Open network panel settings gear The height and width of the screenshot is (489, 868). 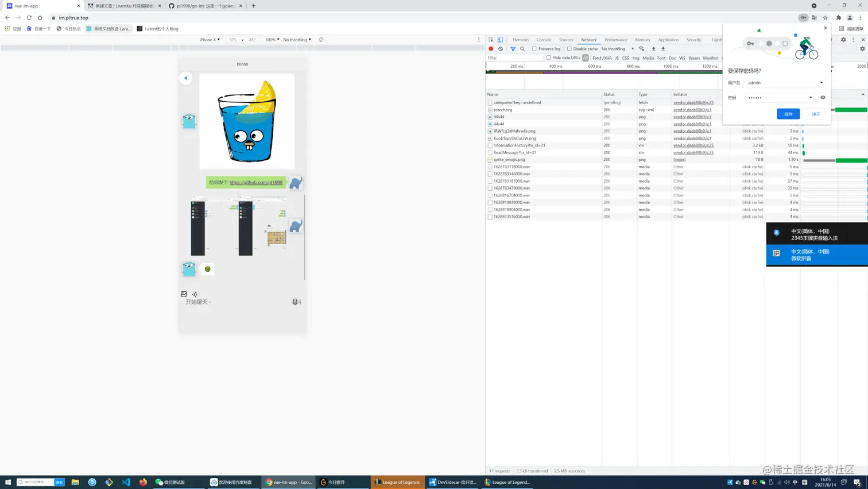pos(862,49)
